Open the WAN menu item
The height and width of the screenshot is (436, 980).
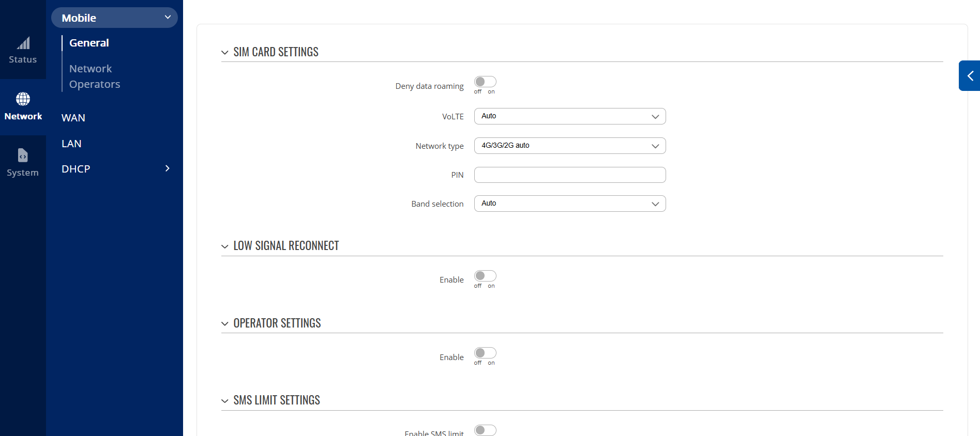73,118
